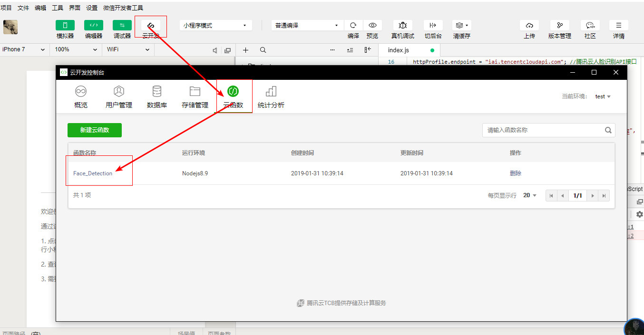The image size is (644, 335).
Task: Click the 上传 upload icon
Action: (x=529, y=25)
